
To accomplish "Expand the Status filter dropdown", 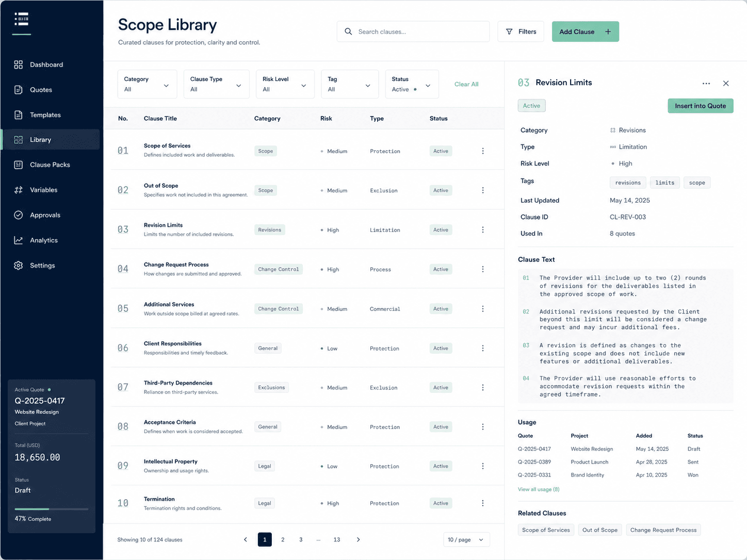I will click(x=412, y=84).
